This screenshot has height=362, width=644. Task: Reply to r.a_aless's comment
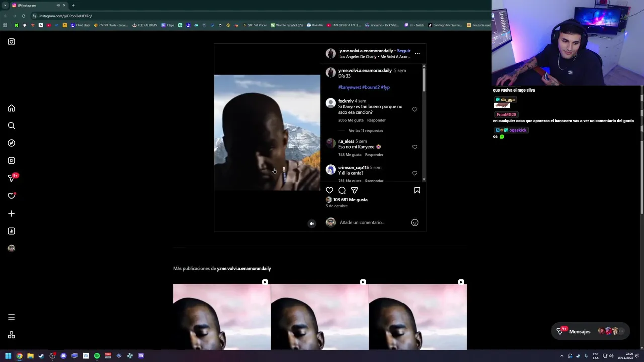point(374,155)
